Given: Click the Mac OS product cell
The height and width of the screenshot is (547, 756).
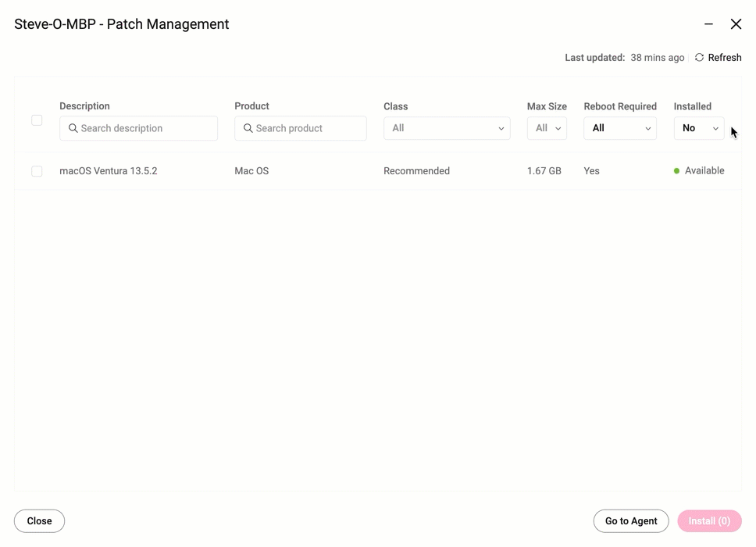Looking at the screenshot, I should tap(251, 171).
